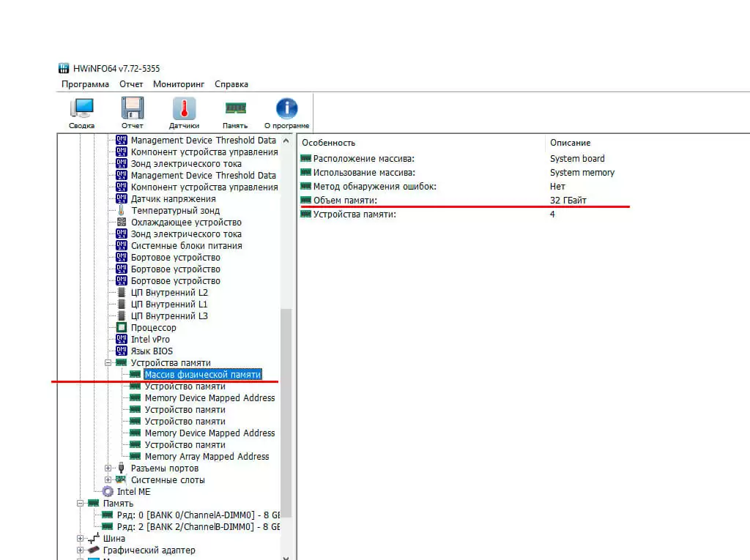The width and height of the screenshot is (750, 560).
Task: Collapse the Память tree branch
Action: point(81,504)
